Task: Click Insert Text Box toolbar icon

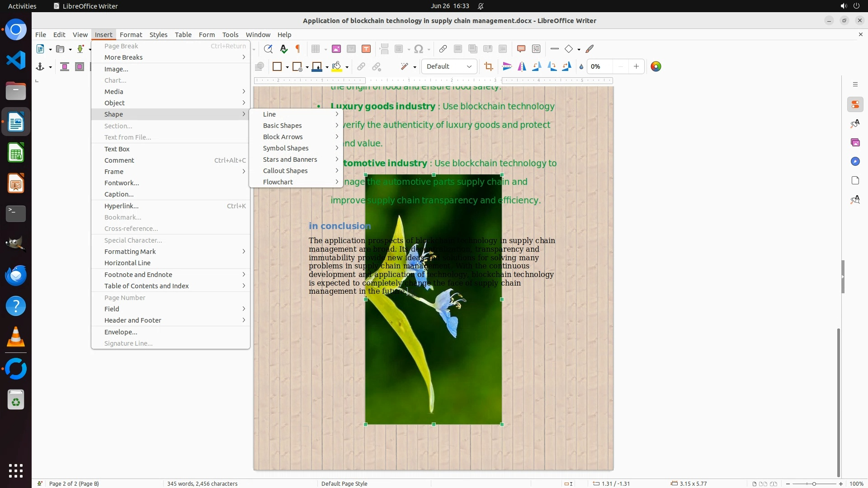Action: click(366, 49)
